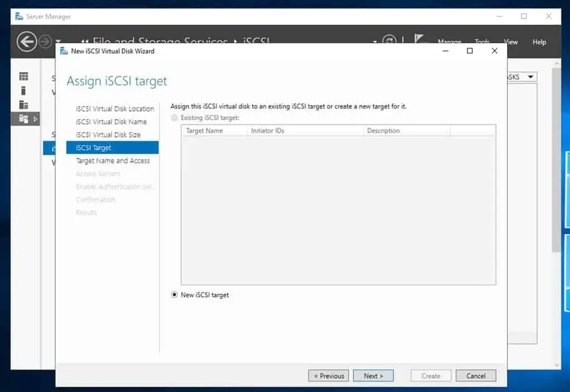Close the New iSCSI Virtual Disk Wizard
The height and width of the screenshot is (392, 570).
(x=494, y=51)
